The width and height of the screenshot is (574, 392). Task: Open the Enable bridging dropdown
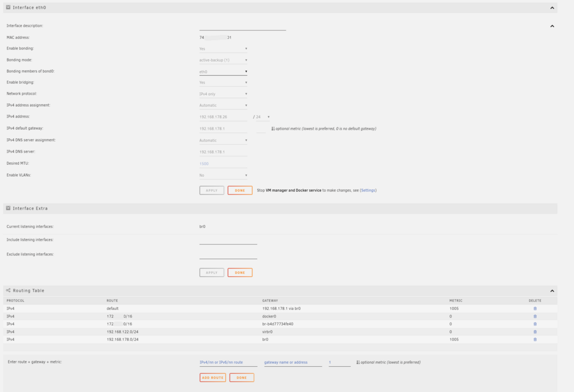click(x=223, y=82)
